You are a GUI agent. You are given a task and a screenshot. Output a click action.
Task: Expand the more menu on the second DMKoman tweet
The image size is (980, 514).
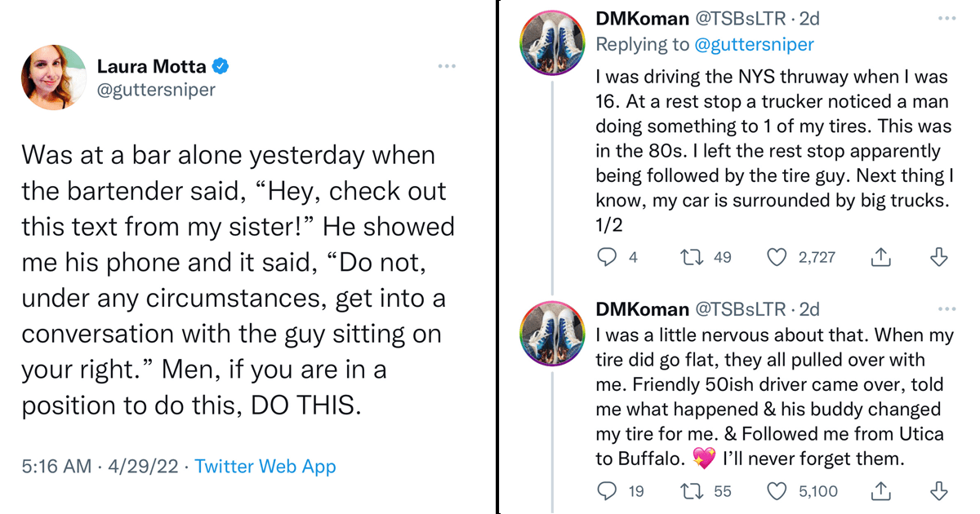(x=947, y=309)
